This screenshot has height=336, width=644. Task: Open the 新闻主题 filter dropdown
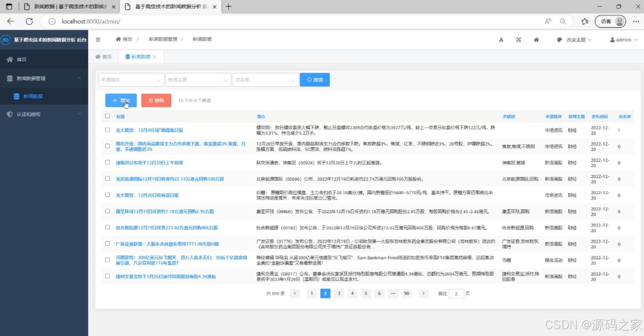coord(198,80)
